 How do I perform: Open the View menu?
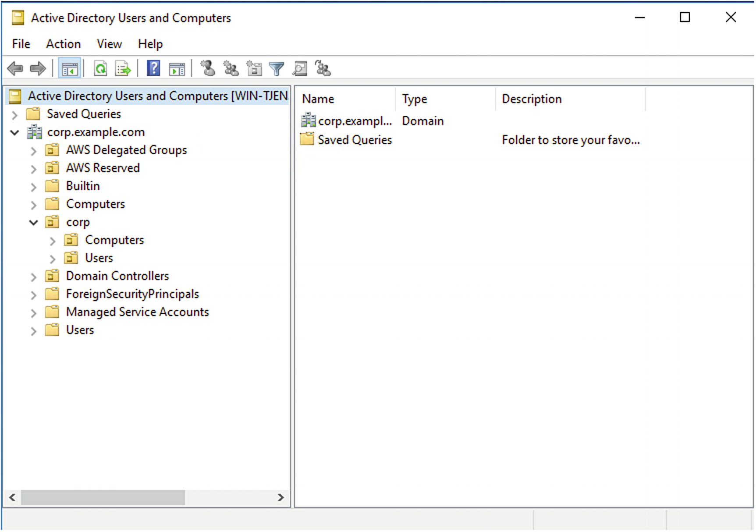pyautogui.click(x=109, y=44)
